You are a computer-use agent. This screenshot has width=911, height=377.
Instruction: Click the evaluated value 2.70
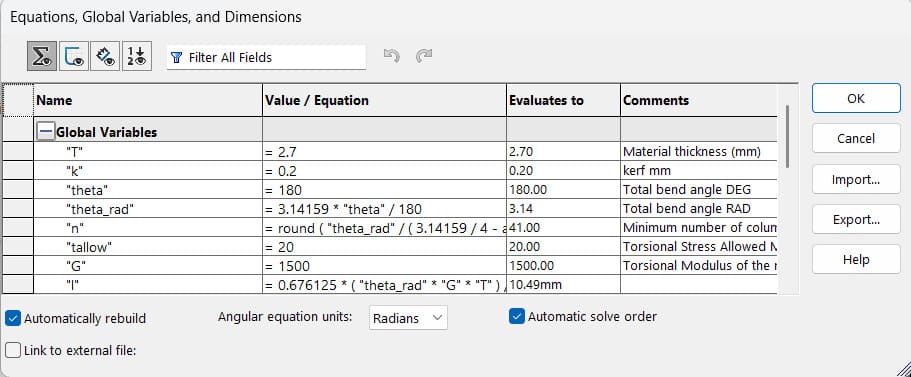coord(563,152)
